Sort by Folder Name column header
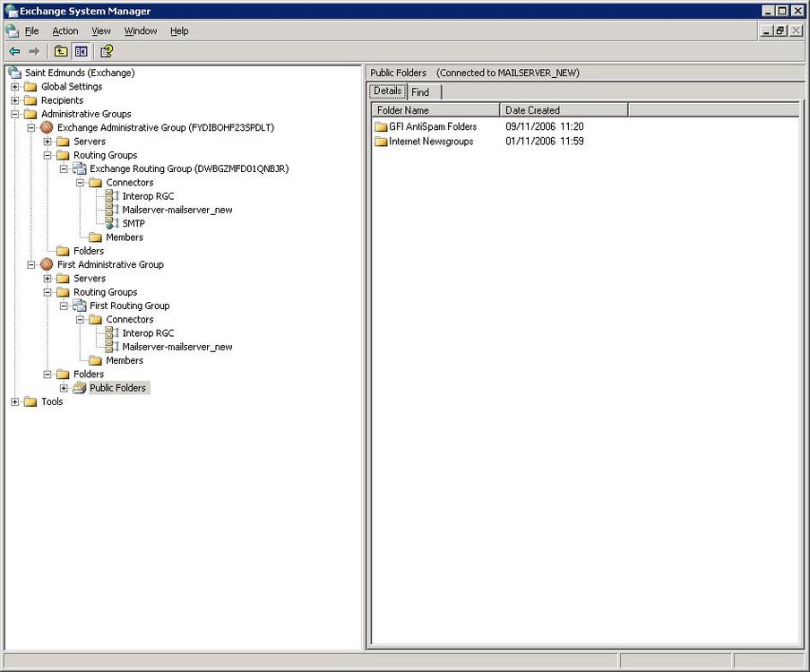The width and height of the screenshot is (810, 672). click(x=435, y=110)
